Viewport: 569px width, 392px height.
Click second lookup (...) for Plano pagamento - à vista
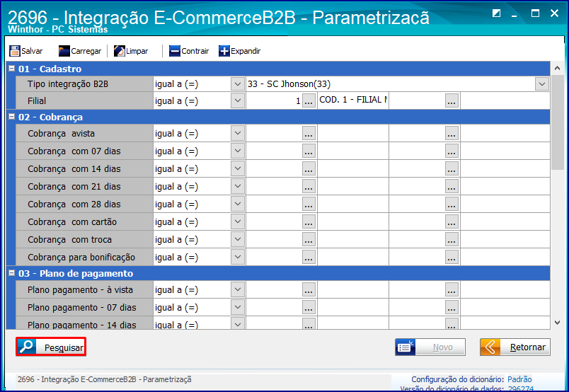tap(452, 290)
